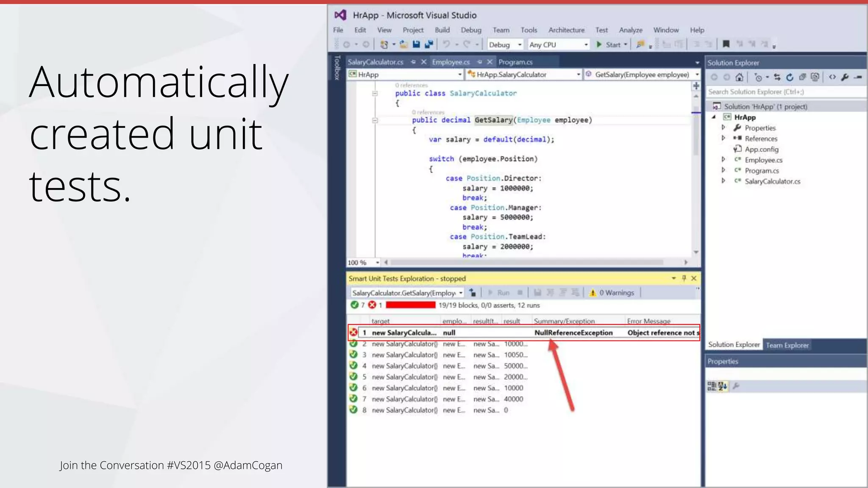Click the Save All icon

[429, 44]
